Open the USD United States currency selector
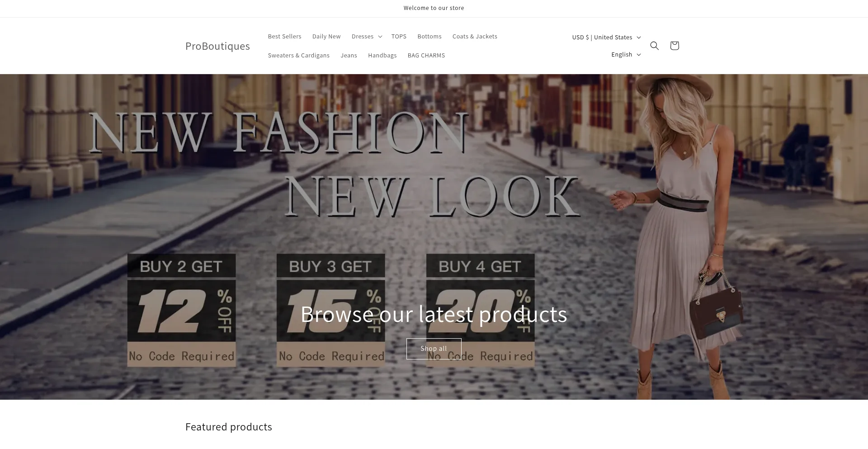The height and width of the screenshot is (449, 868). 606,38
